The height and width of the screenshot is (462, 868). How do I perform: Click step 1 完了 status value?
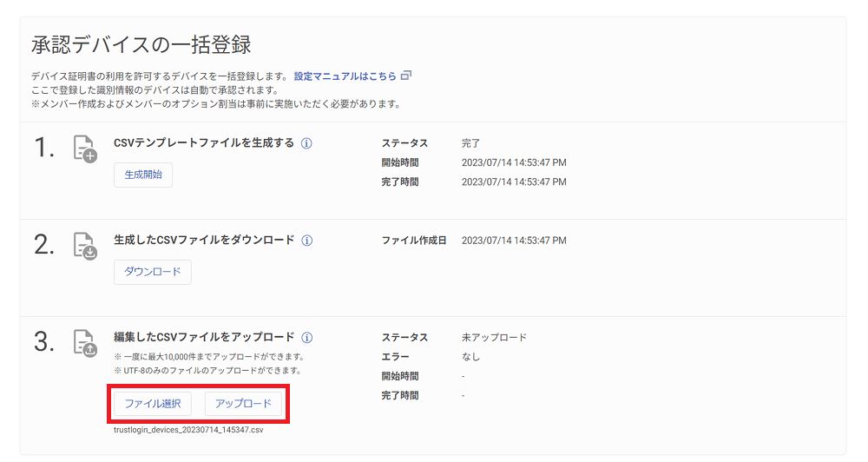(x=470, y=143)
